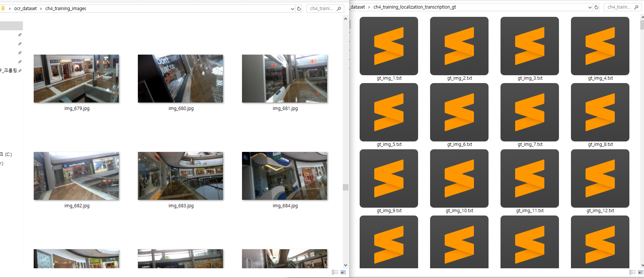
Task: Select the img_682.jpg thumbnail
Action: click(76, 176)
